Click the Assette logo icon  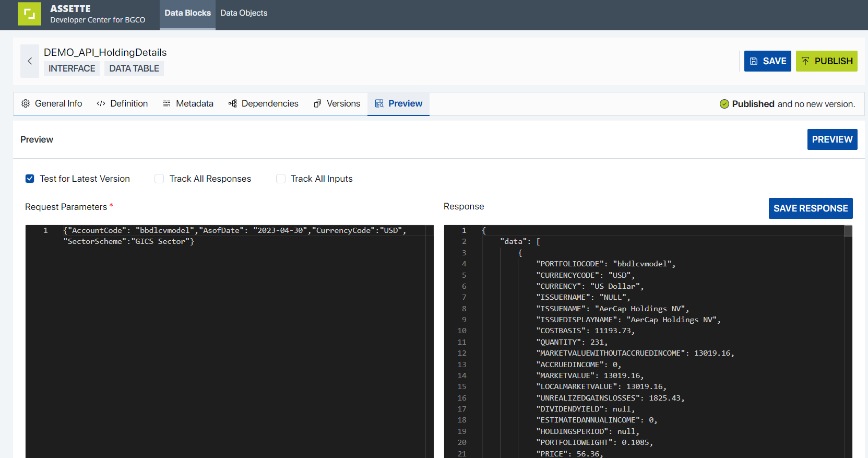29,14
